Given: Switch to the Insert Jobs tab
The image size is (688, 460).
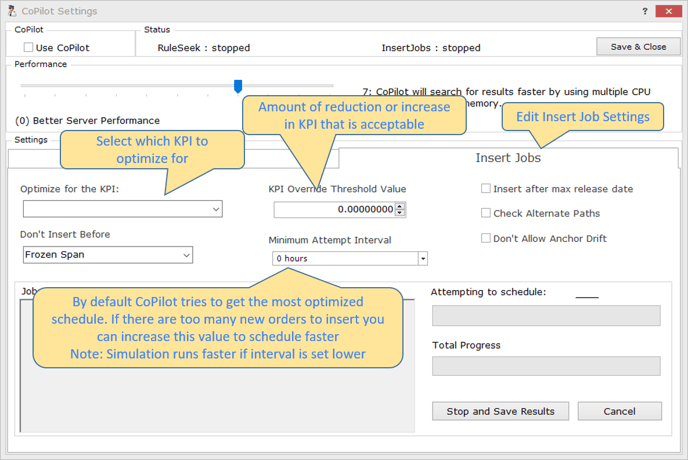Looking at the screenshot, I should pos(508,158).
